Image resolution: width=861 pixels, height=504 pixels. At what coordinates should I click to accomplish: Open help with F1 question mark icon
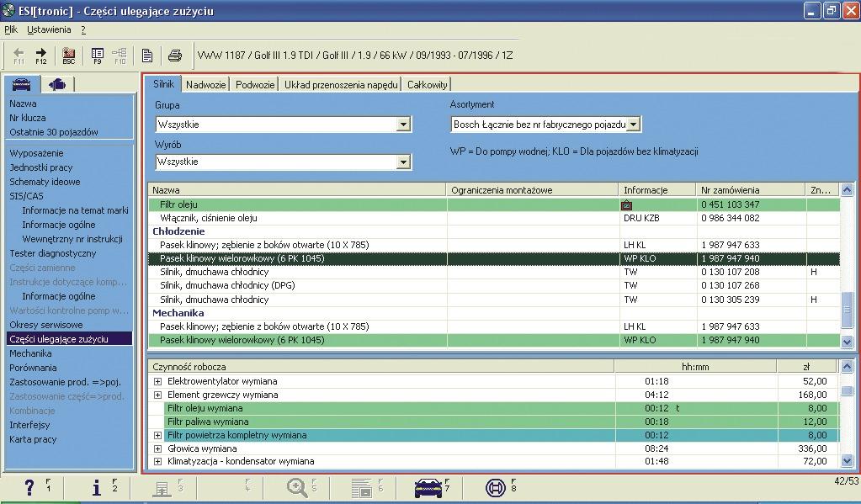click(x=29, y=486)
